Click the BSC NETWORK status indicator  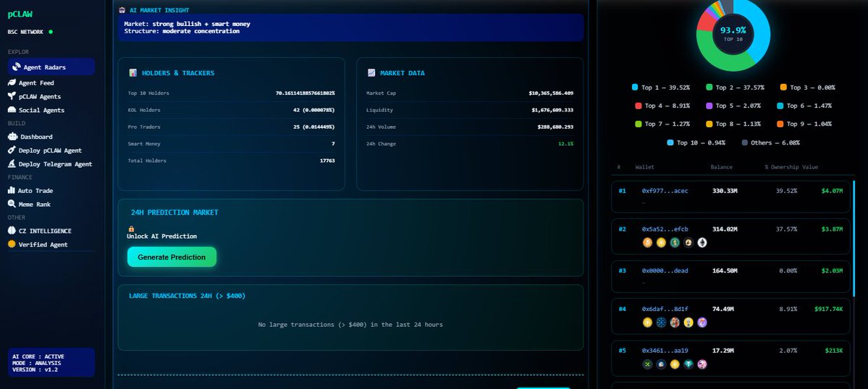51,32
